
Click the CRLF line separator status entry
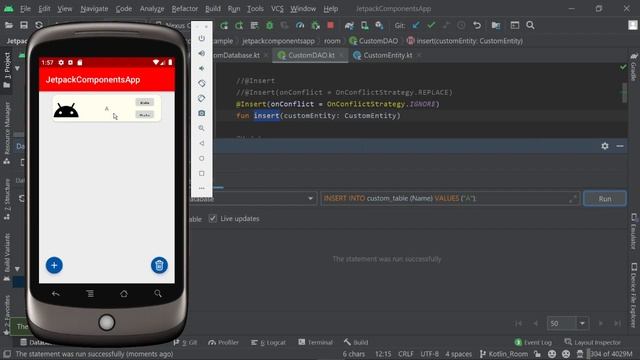click(x=406, y=354)
